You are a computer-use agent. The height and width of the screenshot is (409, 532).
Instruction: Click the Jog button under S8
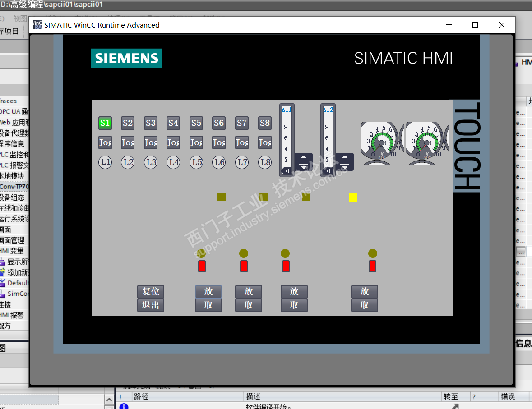pyautogui.click(x=264, y=143)
